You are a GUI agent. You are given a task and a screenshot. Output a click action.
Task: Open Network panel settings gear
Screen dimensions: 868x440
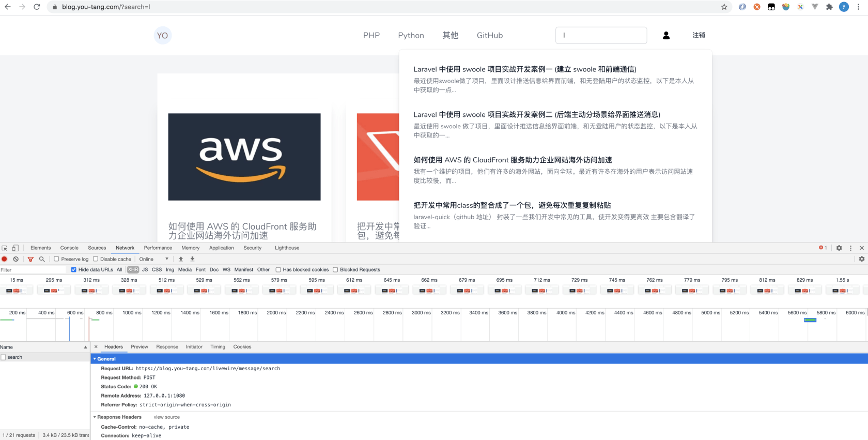click(x=862, y=259)
